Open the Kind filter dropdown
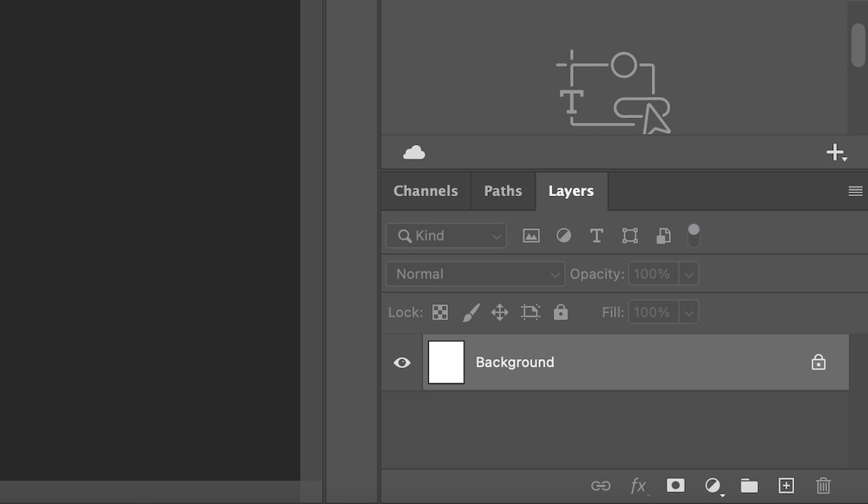This screenshot has width=868, height=504. point(445,235)
